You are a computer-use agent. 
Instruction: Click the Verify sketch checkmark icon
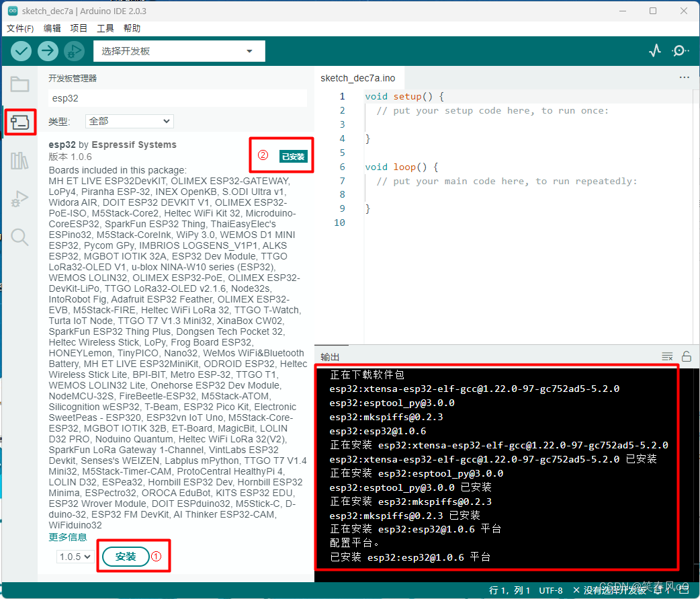(21, 50)
